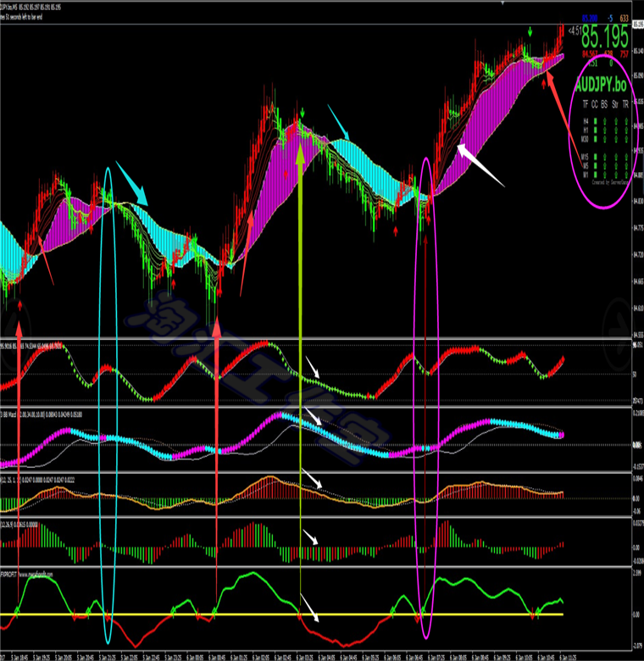Click the H1 row BS up arrow
This screenshot has height=661, width=644.
pos(605,131)
